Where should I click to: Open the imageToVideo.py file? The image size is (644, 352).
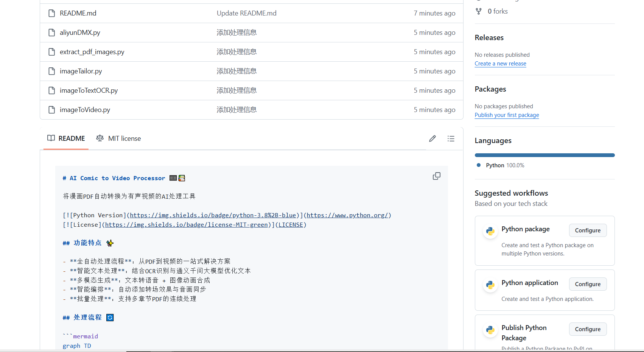tap(85, 110)
